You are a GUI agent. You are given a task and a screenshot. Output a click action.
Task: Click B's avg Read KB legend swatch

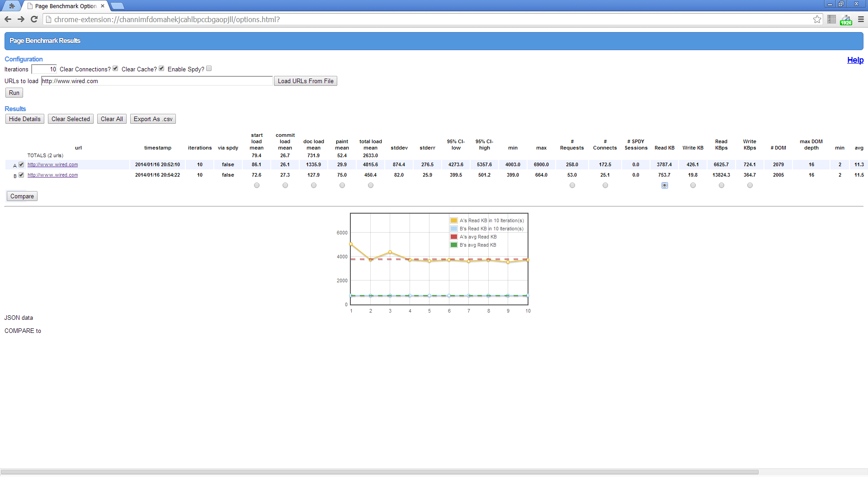pyautogui.click(x=454, y=245)
